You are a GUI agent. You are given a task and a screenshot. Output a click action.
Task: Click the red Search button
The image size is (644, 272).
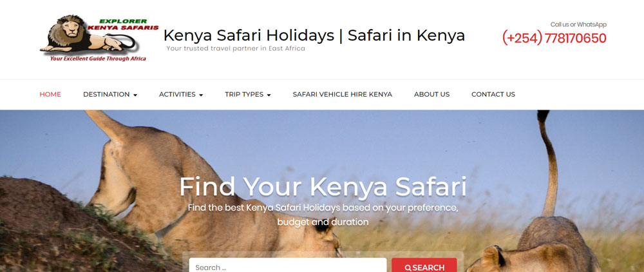click(424, 265)
